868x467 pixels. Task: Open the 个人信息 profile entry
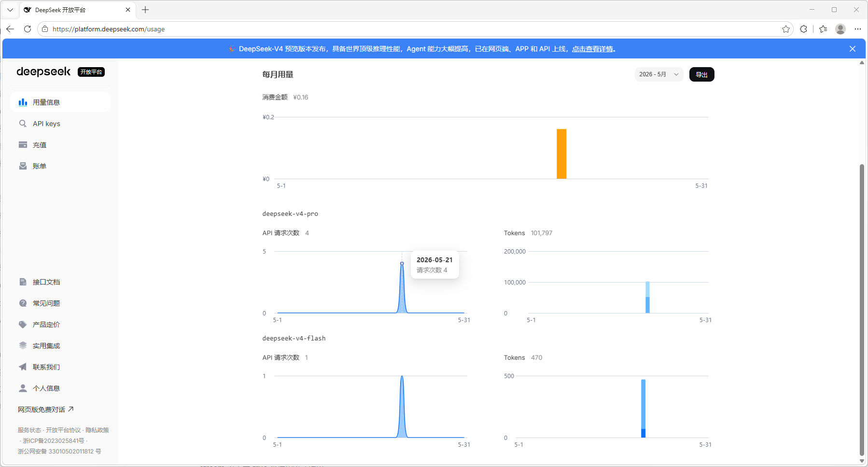click(60, 388)
